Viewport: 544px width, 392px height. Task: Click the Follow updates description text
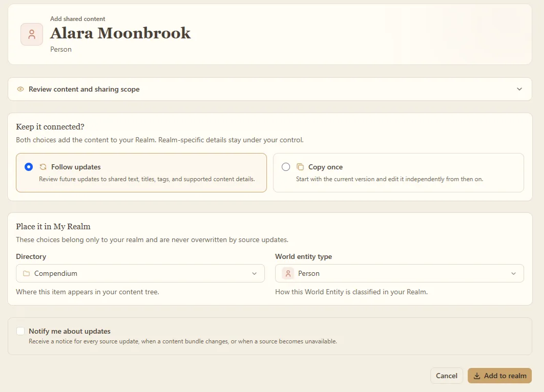coord(147,179)
